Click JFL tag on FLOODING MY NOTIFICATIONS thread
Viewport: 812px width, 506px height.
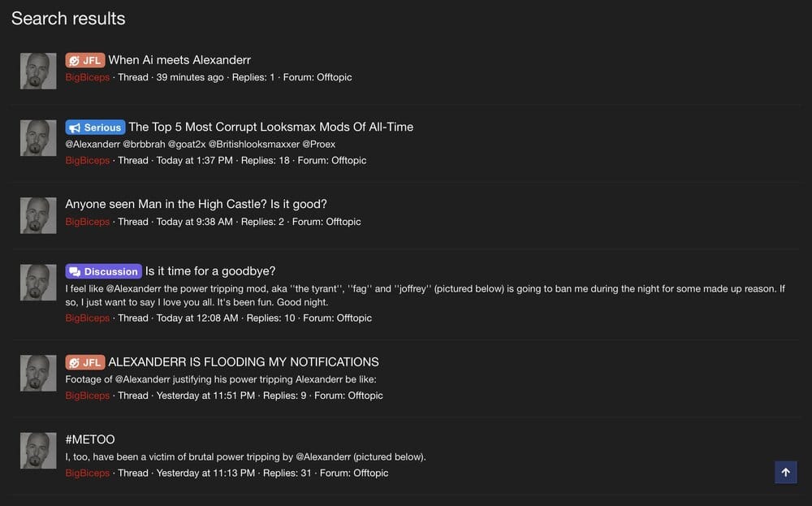pyautogui.click(x=84, y=362)
